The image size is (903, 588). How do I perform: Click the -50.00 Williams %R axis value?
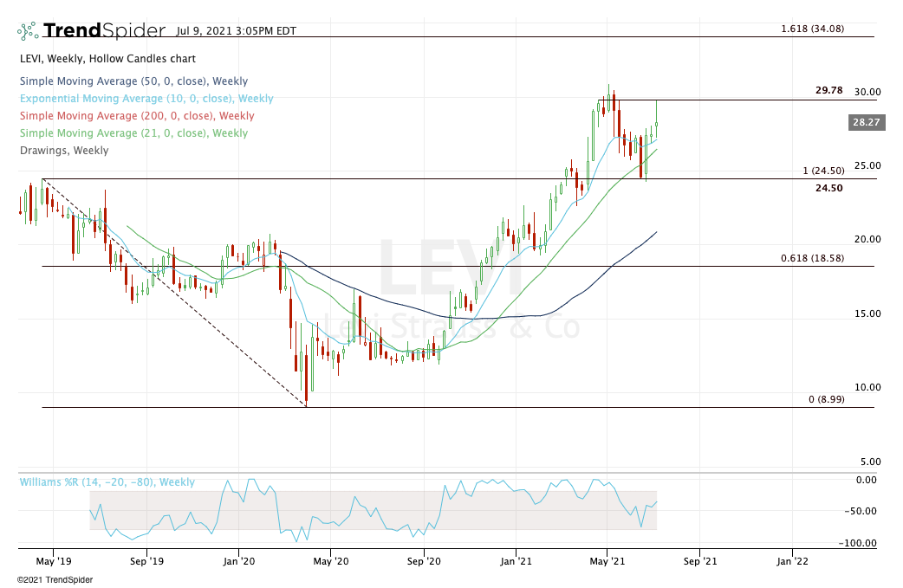click(x=861, y=512)
